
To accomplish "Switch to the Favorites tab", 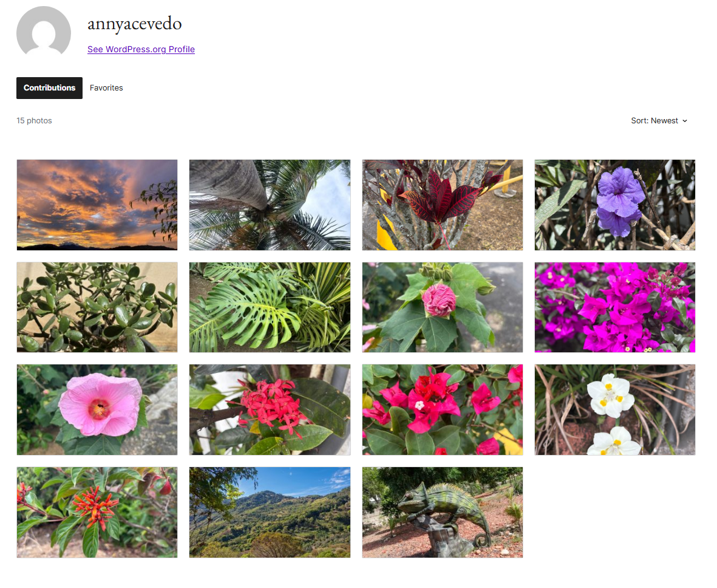I will 106,88.
